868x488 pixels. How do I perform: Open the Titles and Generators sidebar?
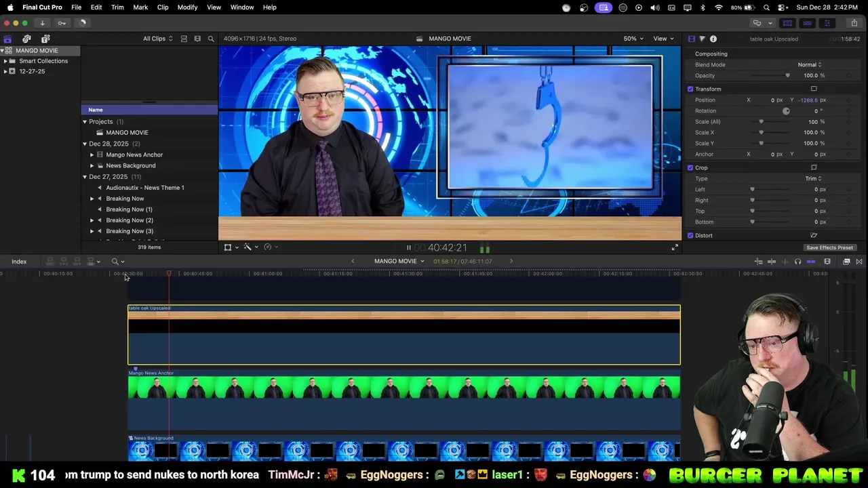click(45, 39)
